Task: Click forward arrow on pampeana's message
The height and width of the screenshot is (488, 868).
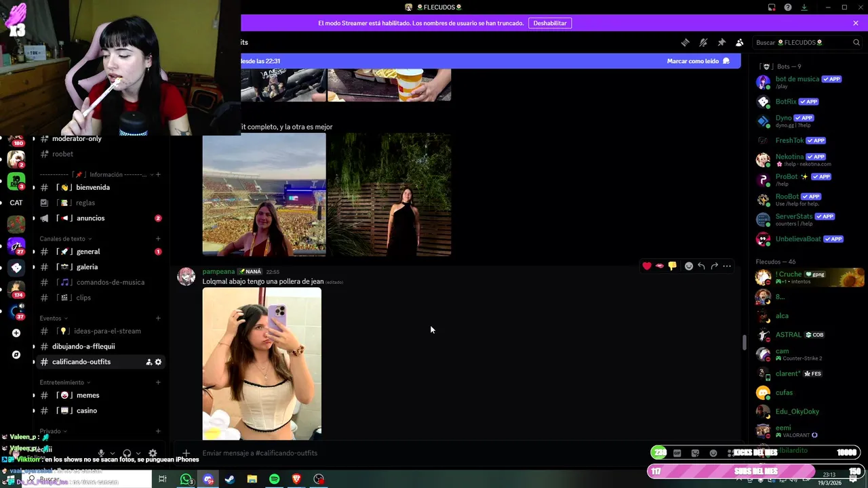Action: [x=714, y=266]
